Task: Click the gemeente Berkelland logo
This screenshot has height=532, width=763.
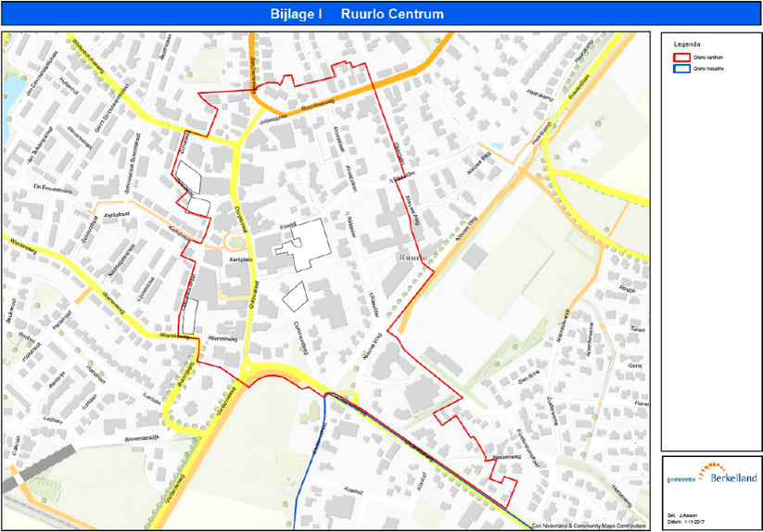Action: (x=711, y=475)
